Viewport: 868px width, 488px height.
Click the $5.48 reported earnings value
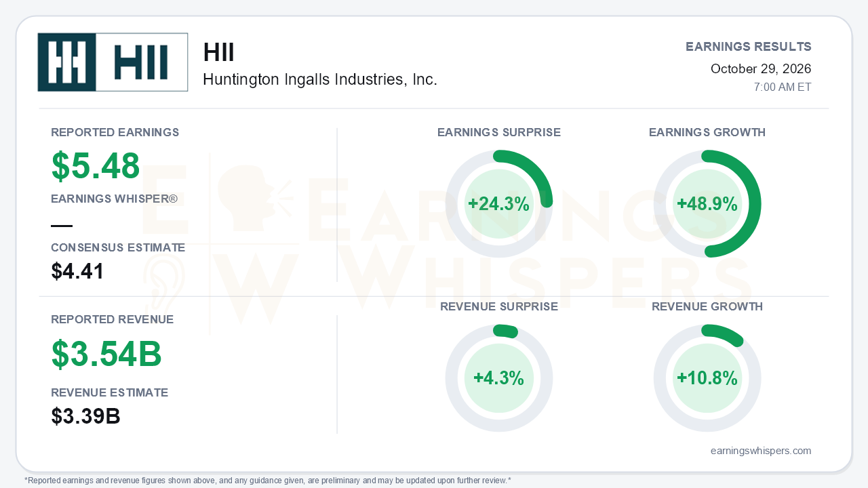click(x=96, y=166)
